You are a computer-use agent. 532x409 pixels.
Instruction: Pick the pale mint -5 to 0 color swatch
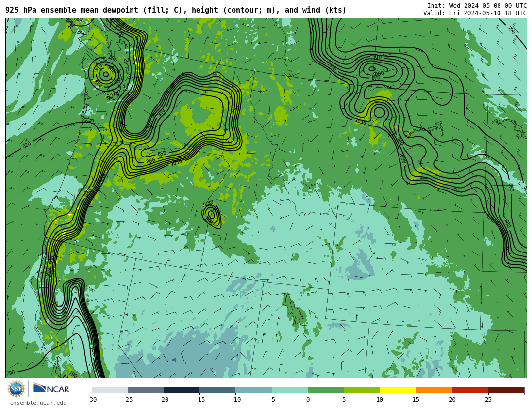pyautogui.click(x=290, y=390)
